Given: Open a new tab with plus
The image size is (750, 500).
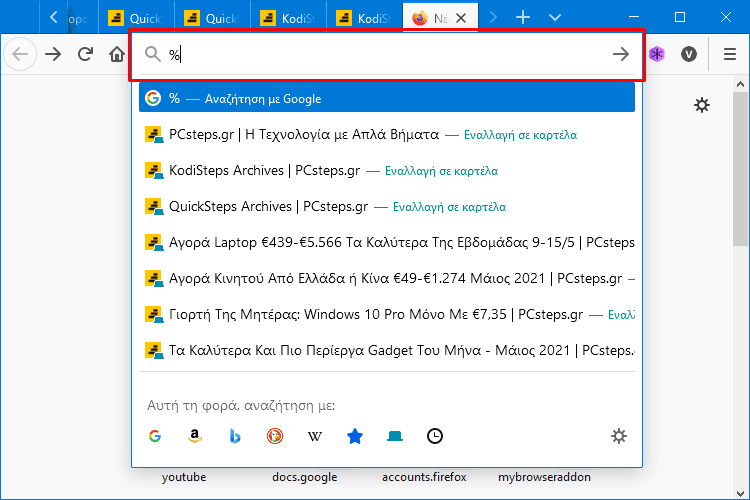Looking at the screenshot, I should (523, 18).
